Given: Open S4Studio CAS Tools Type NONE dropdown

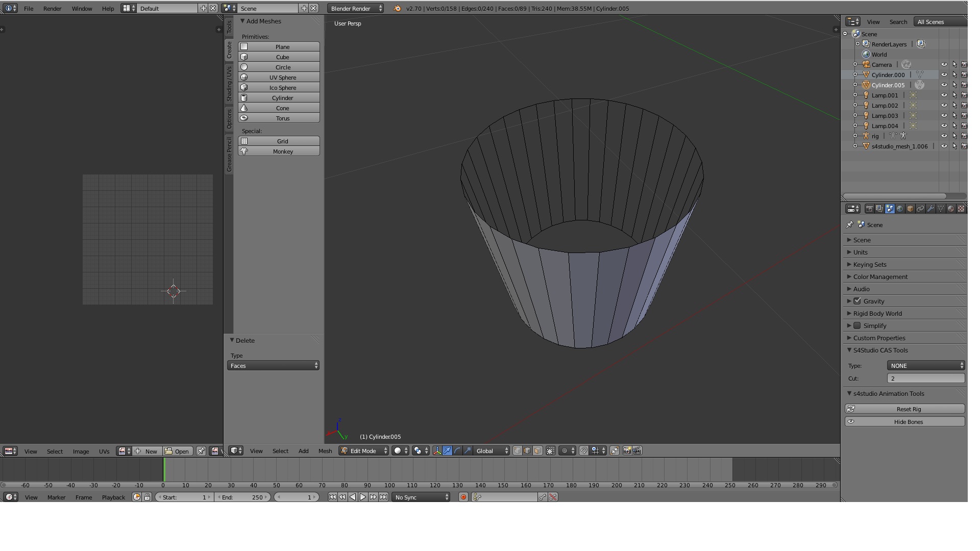Looking at the screenshot, I should point(926,365).
